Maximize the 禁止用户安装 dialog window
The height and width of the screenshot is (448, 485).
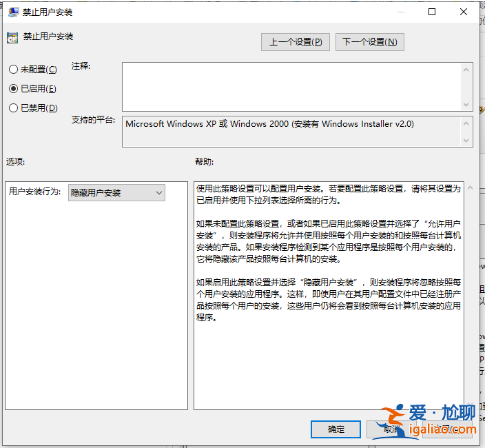[432, 12]
